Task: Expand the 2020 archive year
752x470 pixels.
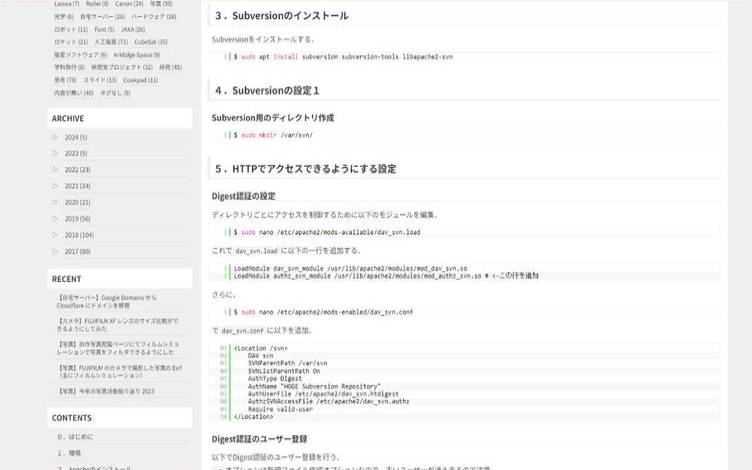Action: pyautogui.click(x=77, y=202)
